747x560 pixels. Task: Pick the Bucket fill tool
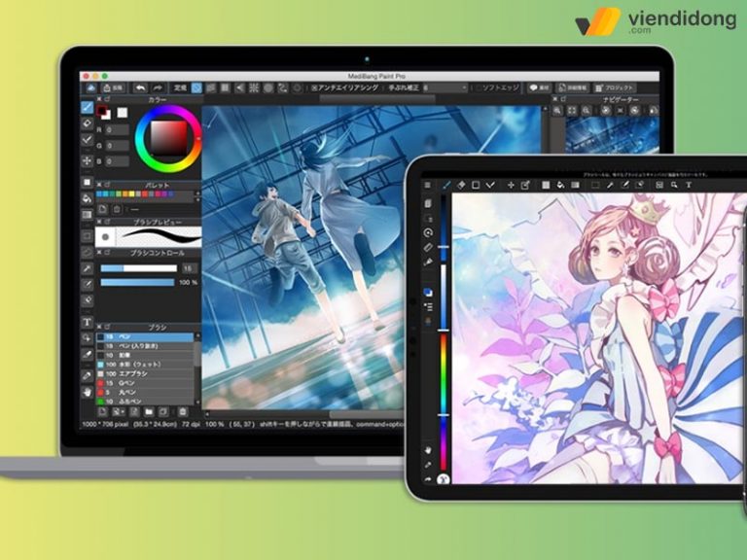tap(88, 198)
